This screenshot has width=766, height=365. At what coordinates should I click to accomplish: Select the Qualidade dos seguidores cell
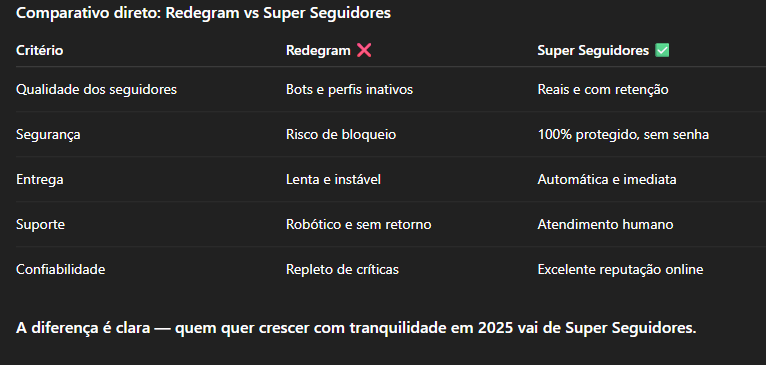click(96, 89)
